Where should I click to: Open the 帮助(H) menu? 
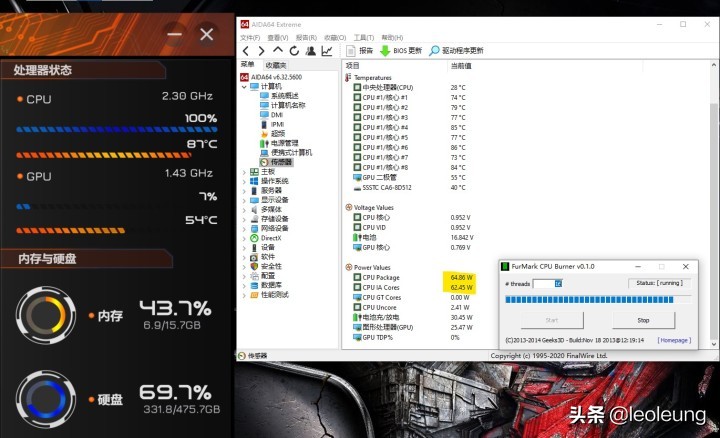tap(392, 38)
